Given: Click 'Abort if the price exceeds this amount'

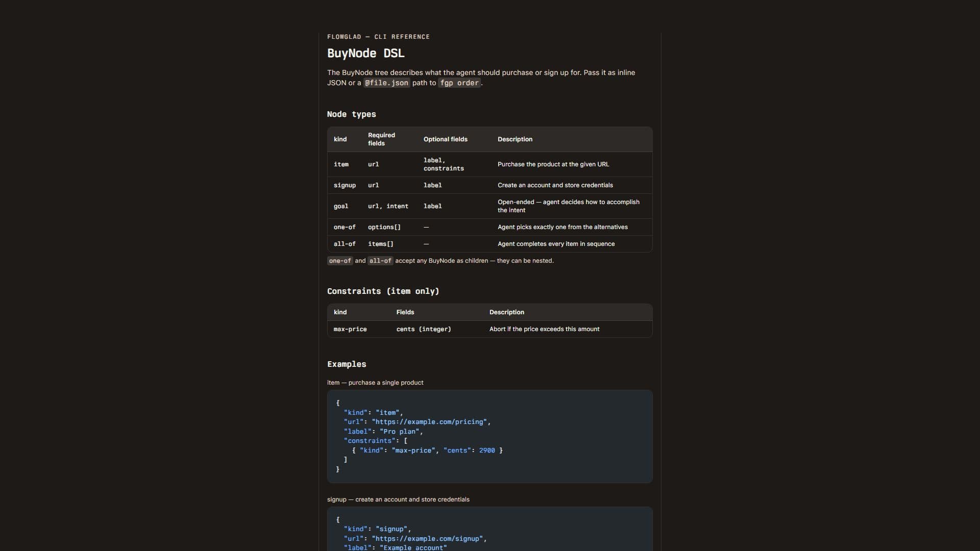Looking at the screenshot, I should pos(544,329).
